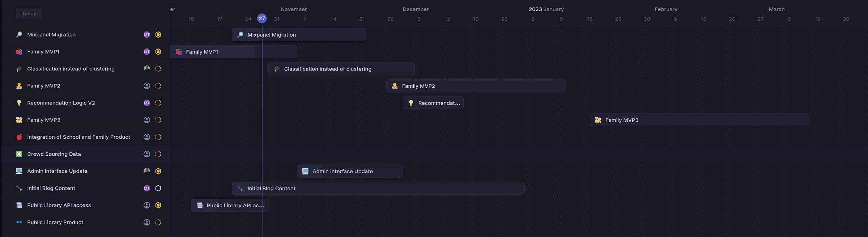The image size is (868, 237).
Task: Select the truncated Recommendat... timeline bar
Action: pos(433,103)
